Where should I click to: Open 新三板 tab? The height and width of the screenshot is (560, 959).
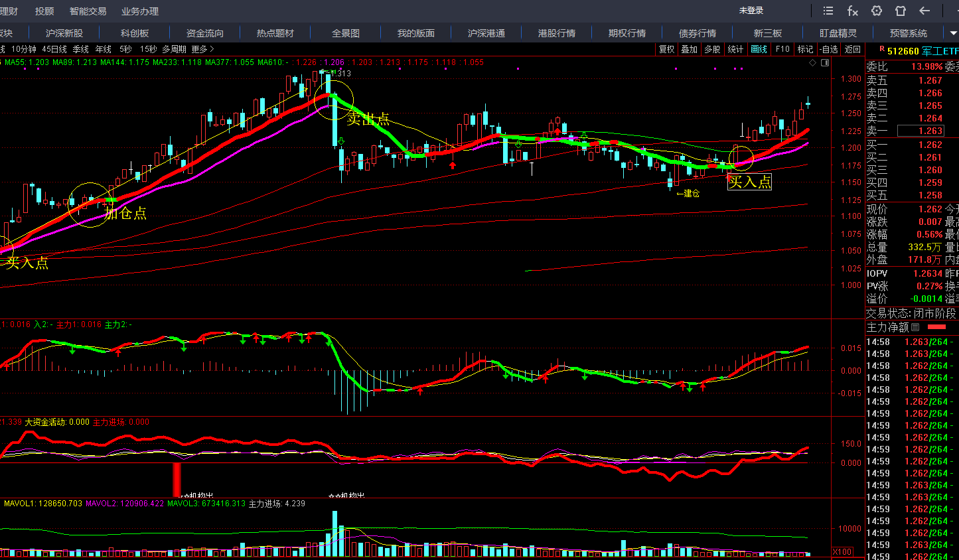pyautogui.click(x=768, y=33)
